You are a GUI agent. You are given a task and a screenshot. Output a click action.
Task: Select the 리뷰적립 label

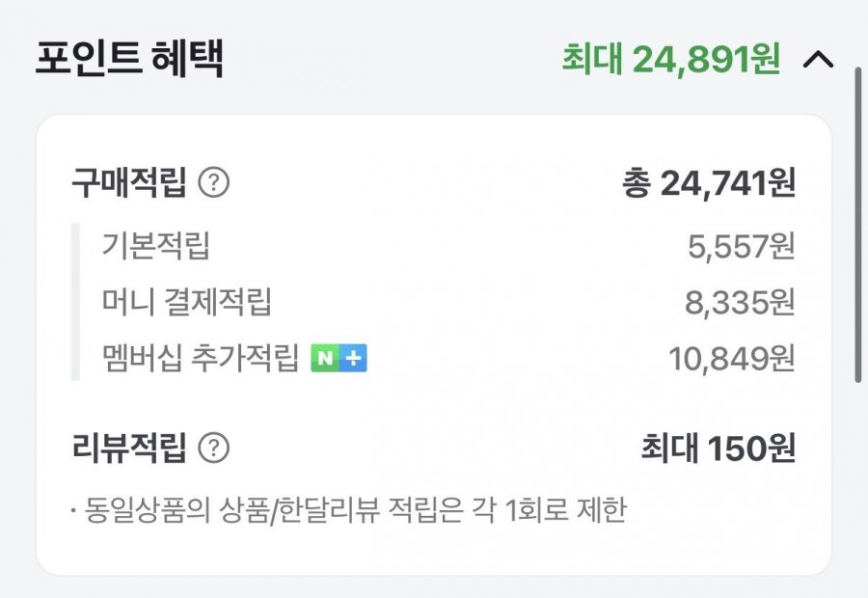point(128,448)
